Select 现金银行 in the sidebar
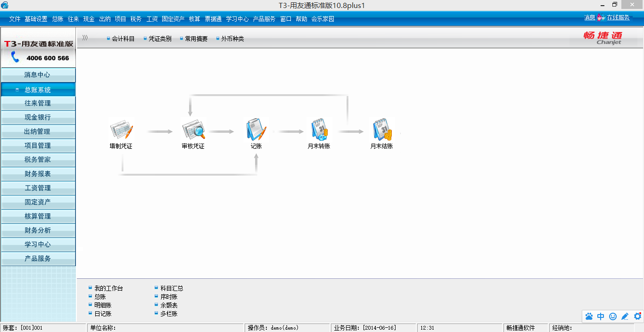Screen dimensions: 644x332 [38, 117]
